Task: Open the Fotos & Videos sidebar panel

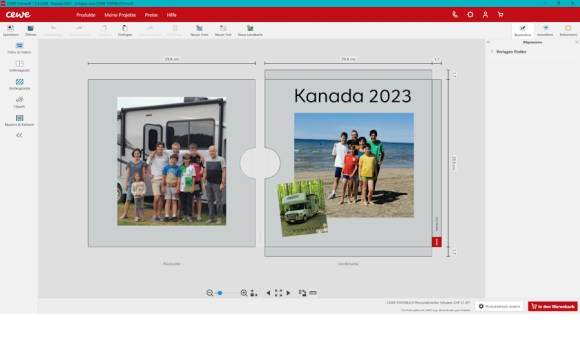Action: coord(19,48)
